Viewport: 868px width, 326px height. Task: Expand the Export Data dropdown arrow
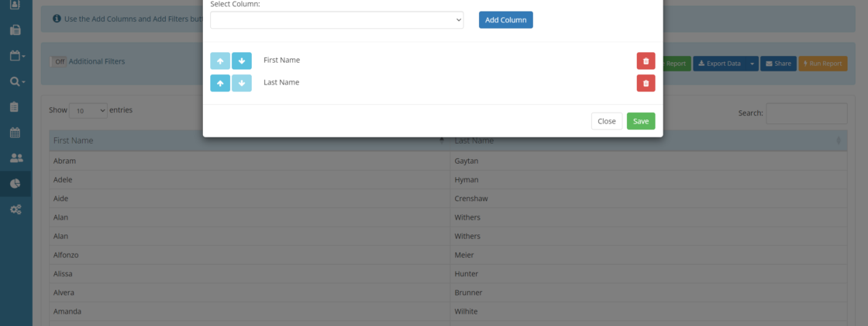751,64
